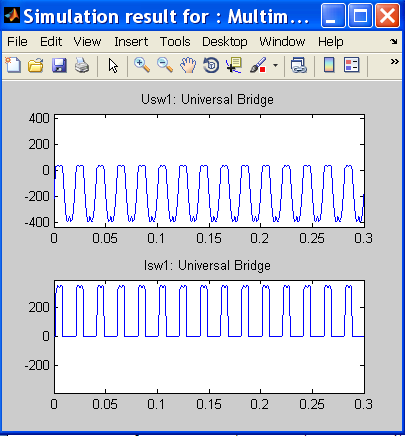Click the 'Usw1: Universal Bridge' plot title

(x=207, y=99)
